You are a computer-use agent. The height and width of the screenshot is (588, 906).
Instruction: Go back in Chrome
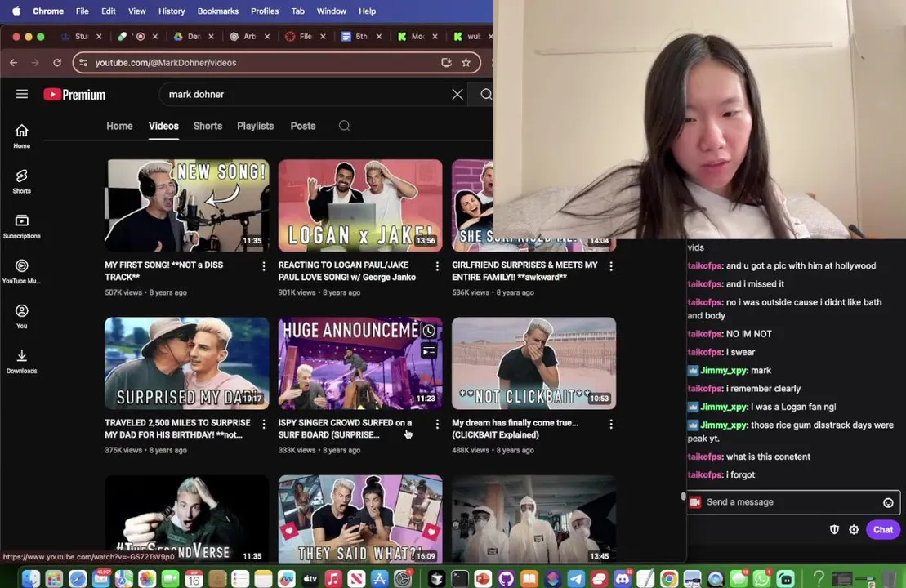coord(14,62)
